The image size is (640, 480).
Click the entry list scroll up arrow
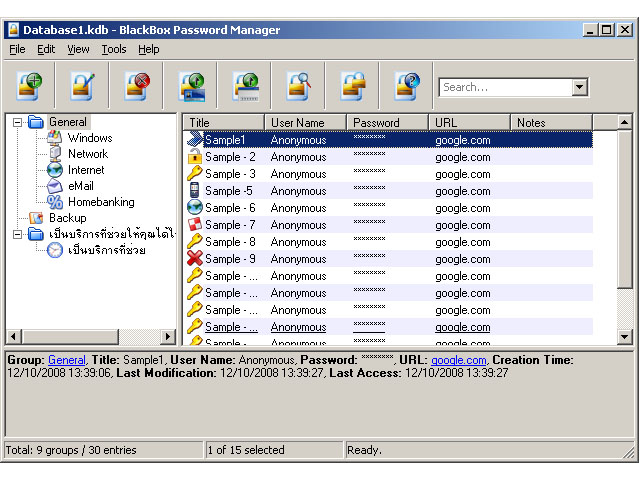624,122
